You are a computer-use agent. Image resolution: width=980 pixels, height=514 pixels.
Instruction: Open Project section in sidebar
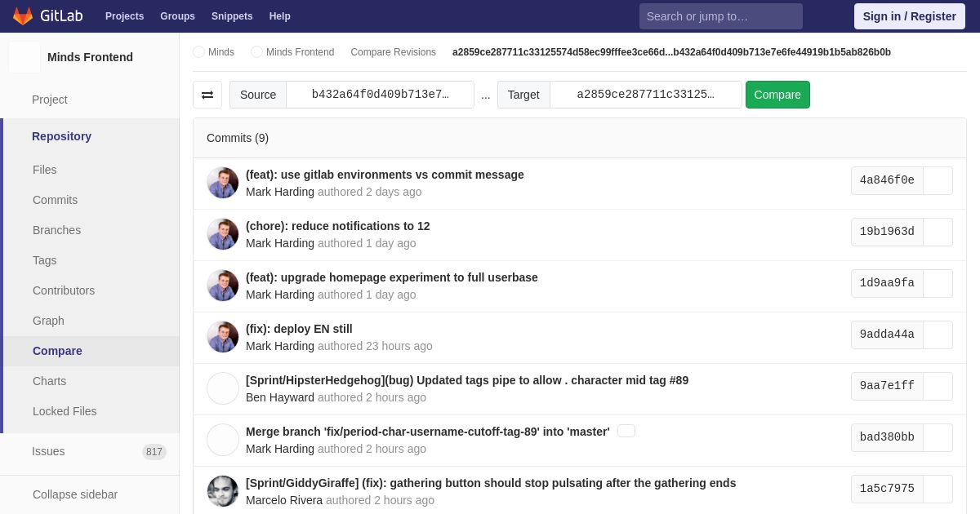point(50,100)
